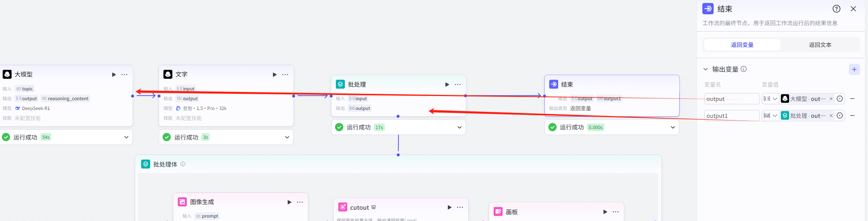This screenshot has width=868, height=221.
Task: Add a new output variable
Action: [854, 69]
